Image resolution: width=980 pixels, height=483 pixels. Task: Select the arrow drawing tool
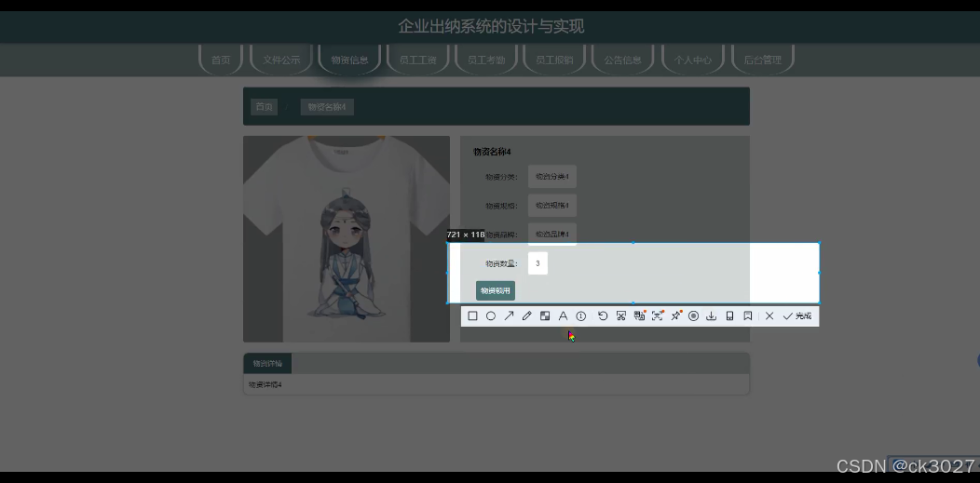point(509,315)
